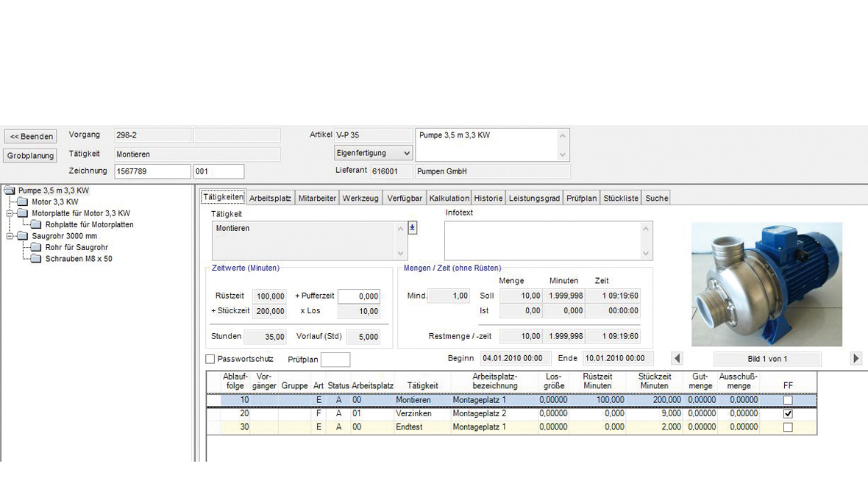The width and height of the screenshot is (868, 478).
Task: Select the Rohr für Saugrohr folder
Action: tap(37, 248)
